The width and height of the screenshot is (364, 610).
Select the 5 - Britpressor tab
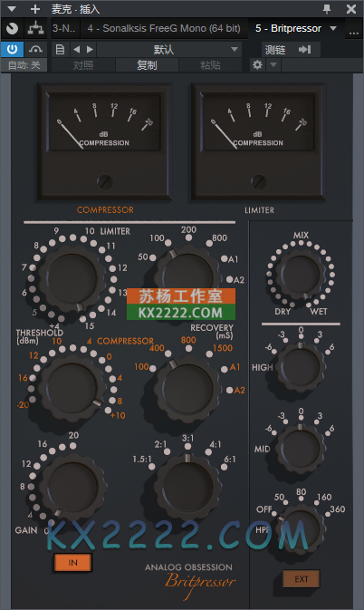pyautogui.click(x=289, y=28)
